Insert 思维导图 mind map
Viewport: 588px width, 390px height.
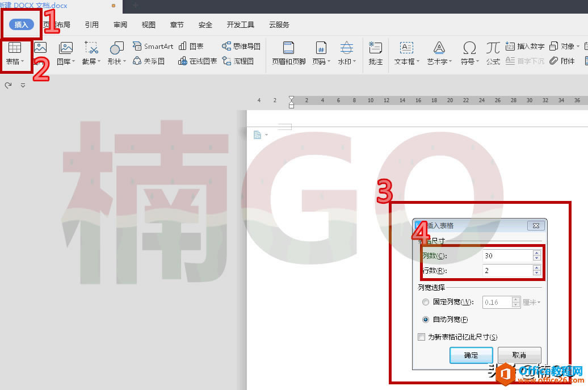[x=241, y=46]
